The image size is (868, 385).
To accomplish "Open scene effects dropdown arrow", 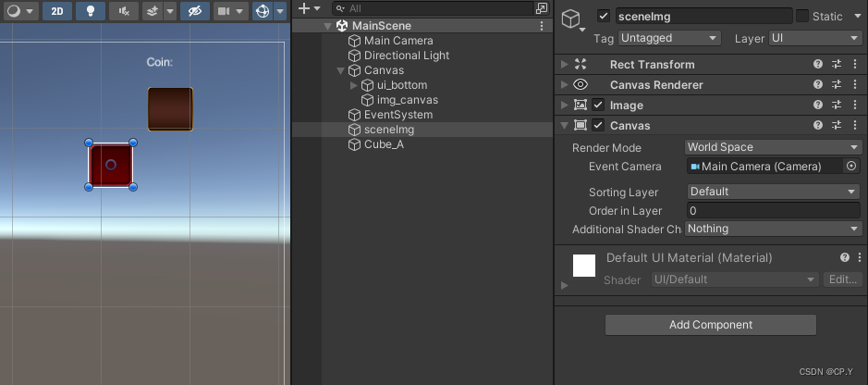I will click(170, 11).
